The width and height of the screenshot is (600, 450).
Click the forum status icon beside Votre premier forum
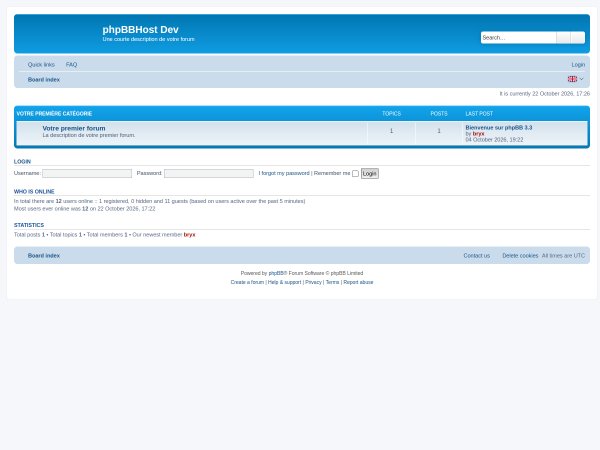(29, 132)
